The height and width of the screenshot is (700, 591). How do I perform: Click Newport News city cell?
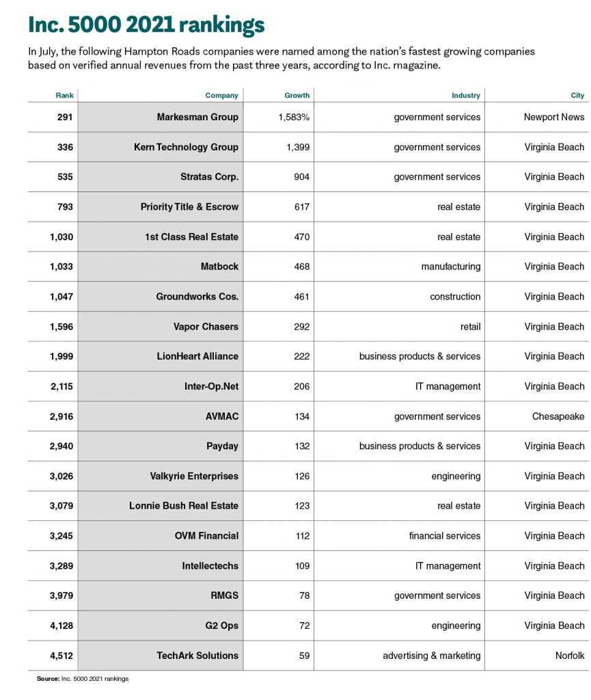(554, 117)
